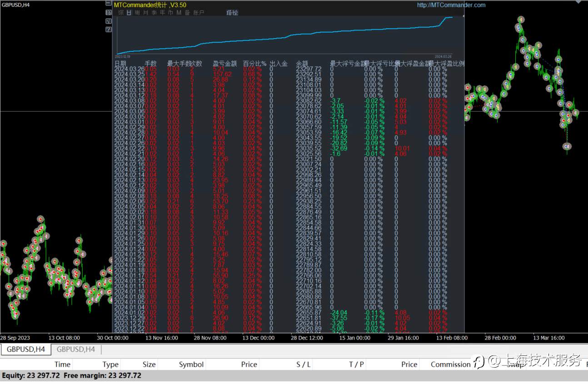
Task: Open the 备 tab in MTCommander
Action: pos(187,13)
